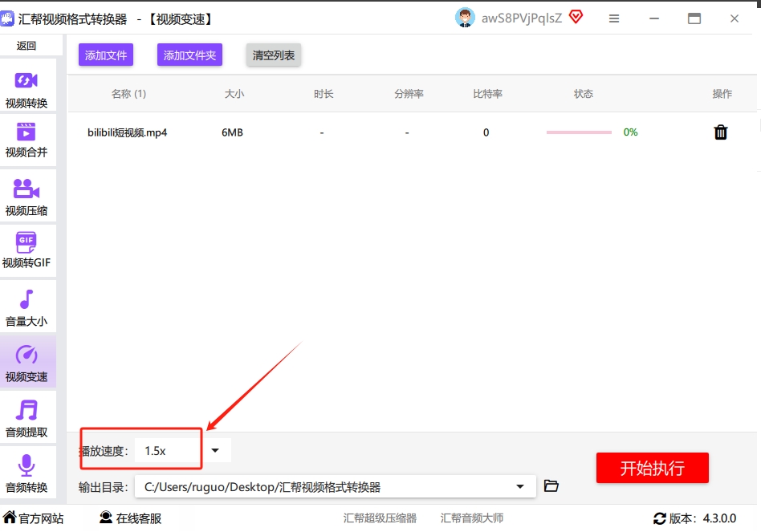Screen dimensions: 761x532
Task: Select the 视频变速 speed change tool
Action: click(26, 362)
